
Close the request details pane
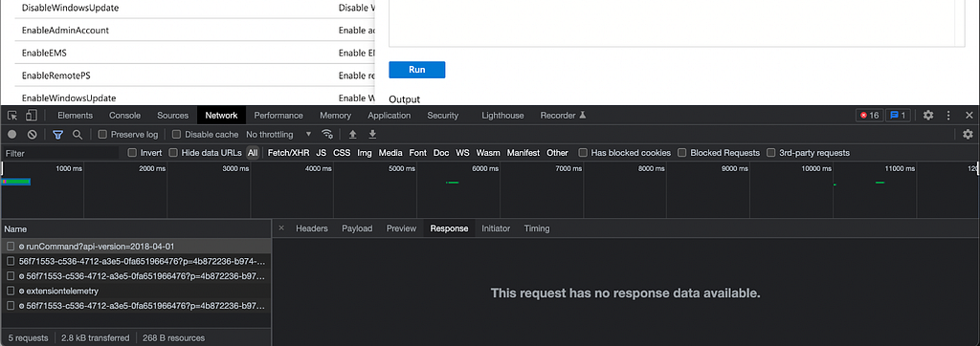tap(281, 228)
